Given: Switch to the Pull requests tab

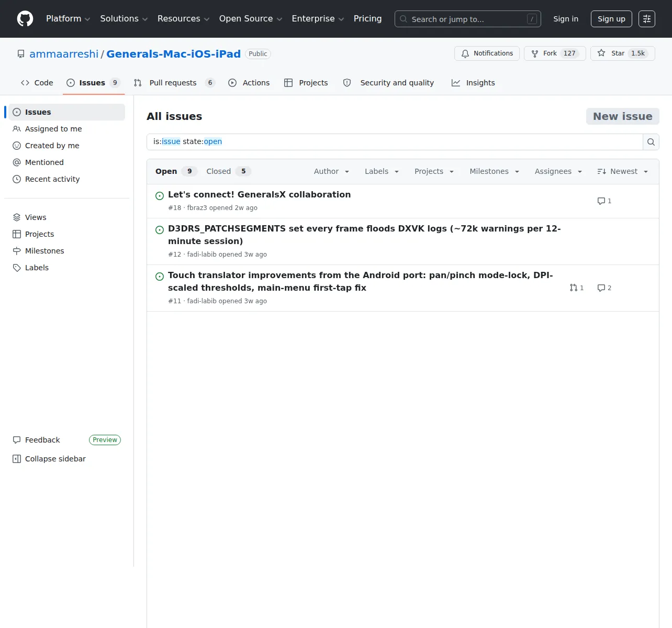Looking at the screenshot, I should click(174, 83).
